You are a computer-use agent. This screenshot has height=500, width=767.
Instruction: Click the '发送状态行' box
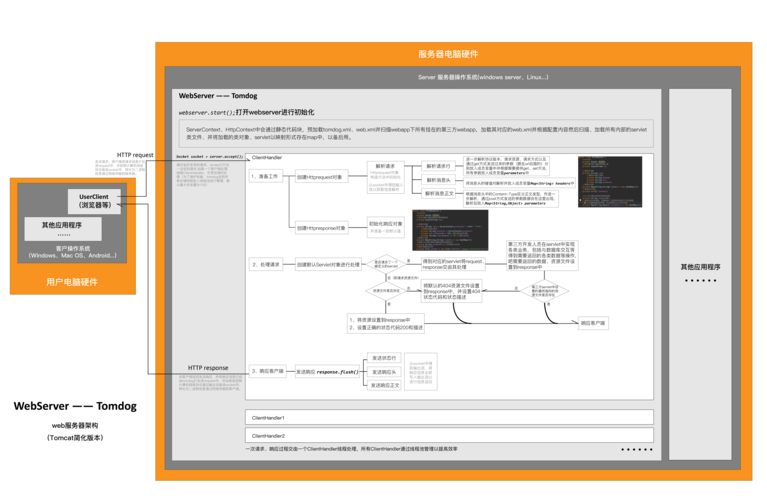[384, 358]
